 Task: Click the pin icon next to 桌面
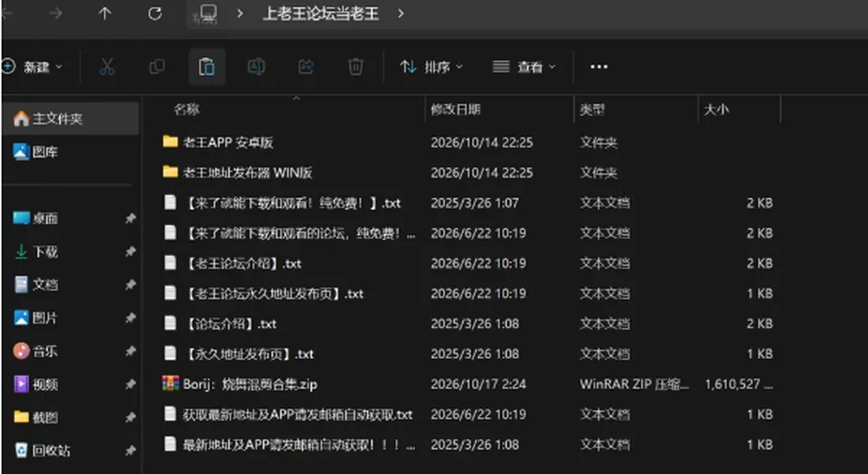130,218
